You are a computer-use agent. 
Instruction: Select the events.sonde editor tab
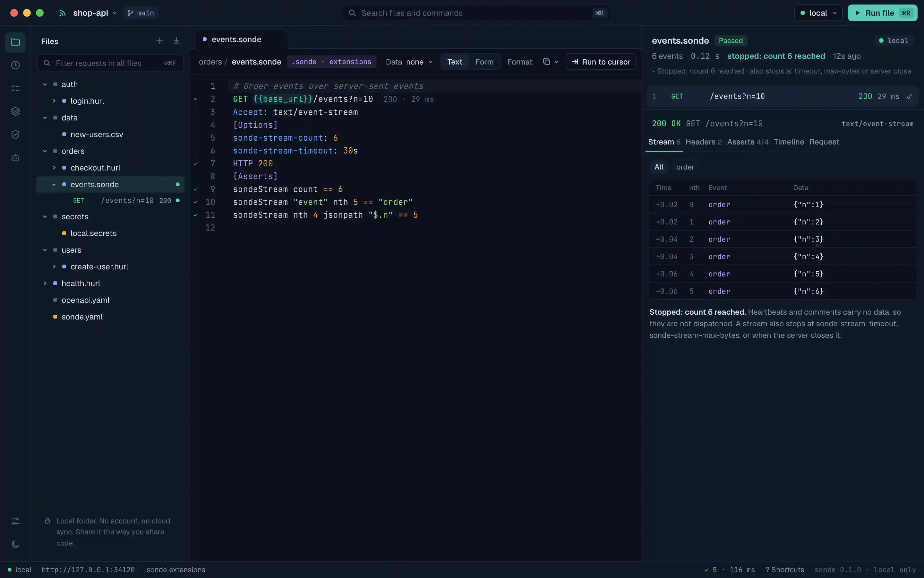pyautogui.click(x=242, y=39)
